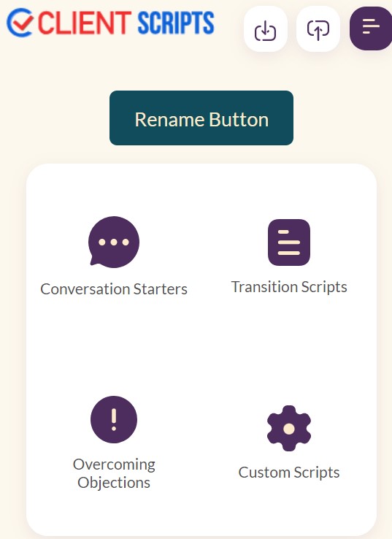Click the Rename Button
The image size is (392, 539).
click(201, 118)
